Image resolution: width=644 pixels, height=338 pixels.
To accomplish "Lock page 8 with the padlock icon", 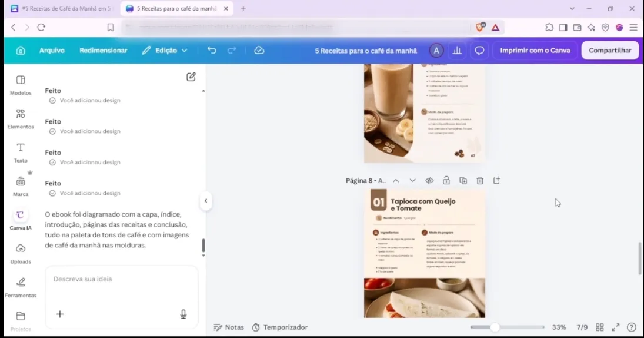I will tap(446, 181).
